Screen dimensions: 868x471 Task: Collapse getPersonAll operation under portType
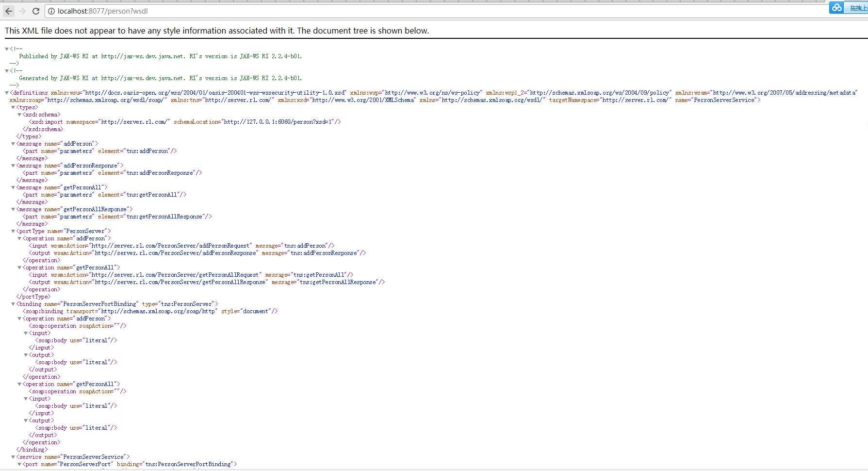tap(19, 268)
